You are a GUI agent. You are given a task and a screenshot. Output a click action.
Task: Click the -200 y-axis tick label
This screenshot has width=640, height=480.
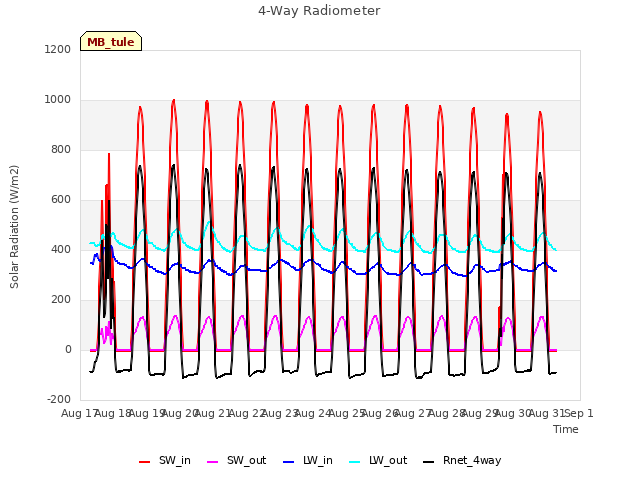coord(59,399)
